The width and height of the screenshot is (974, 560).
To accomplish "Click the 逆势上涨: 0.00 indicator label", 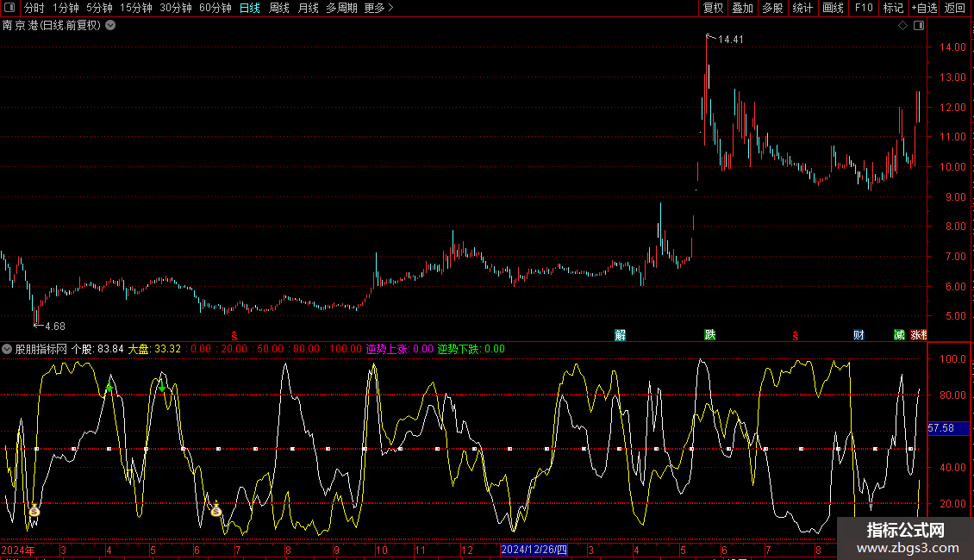I will click(x=399, y=349).
